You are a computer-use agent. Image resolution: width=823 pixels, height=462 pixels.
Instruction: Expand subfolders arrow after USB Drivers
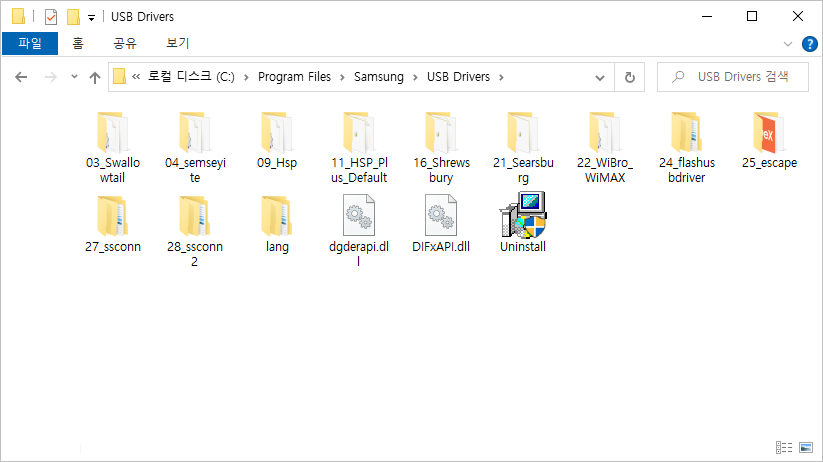[501, 77]
